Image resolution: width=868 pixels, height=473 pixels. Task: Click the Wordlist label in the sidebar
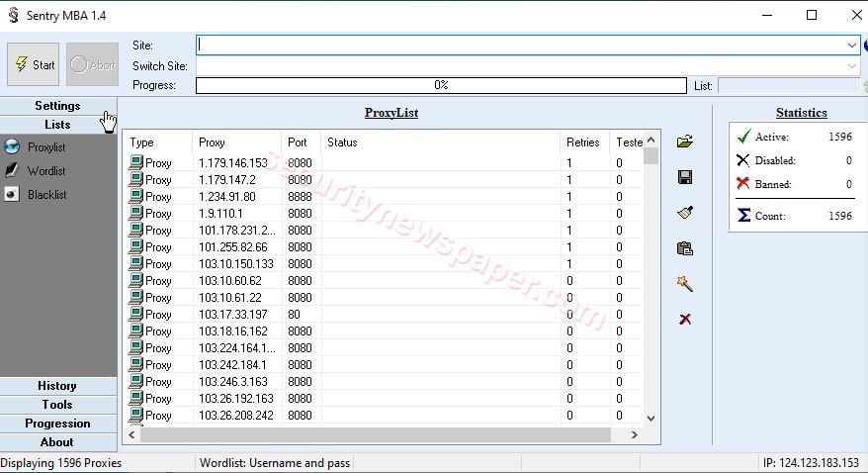pyautogui.click(x=46, y=171)
